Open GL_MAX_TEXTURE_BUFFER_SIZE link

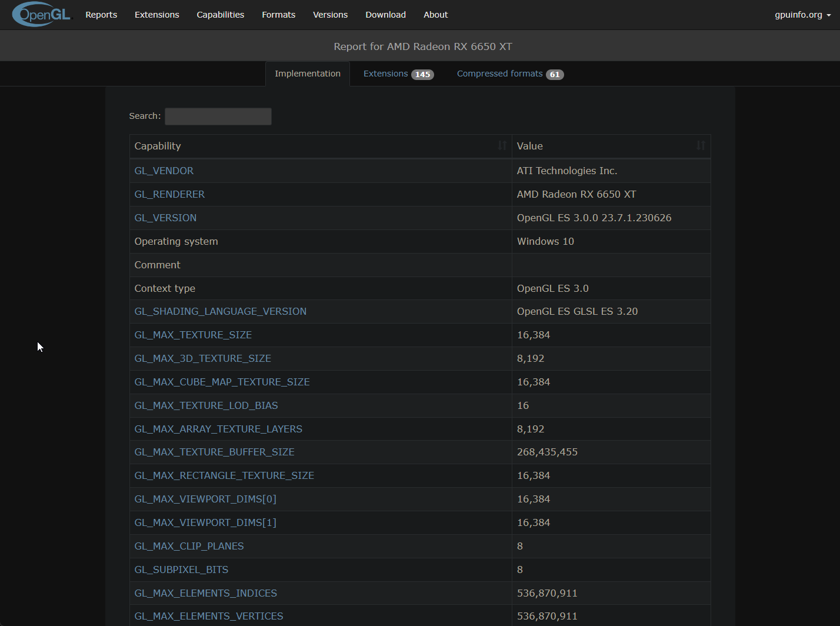click(x=215, y=452)
